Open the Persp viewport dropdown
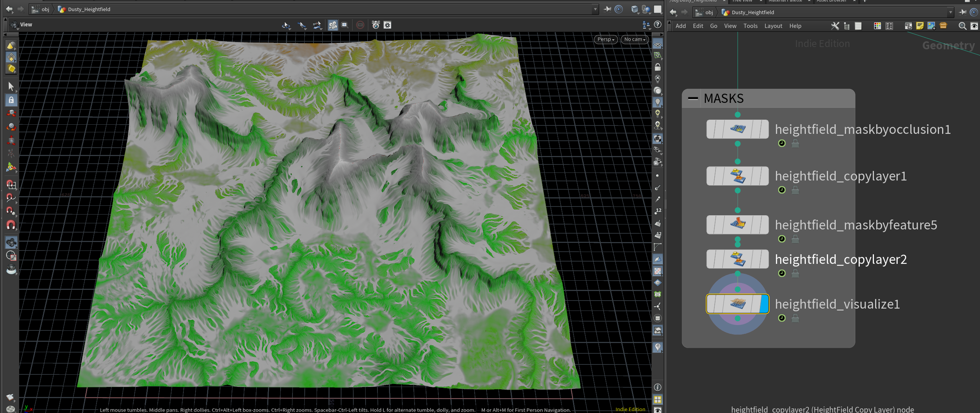Screen dimensions: 980x413 click(x=606, y=39)
